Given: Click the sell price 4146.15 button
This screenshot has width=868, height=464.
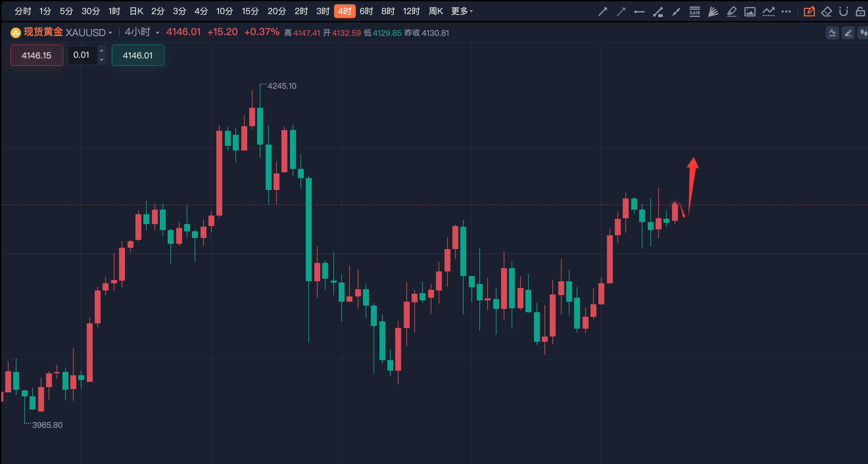Looking at the screenshot, I should [36, 55].
